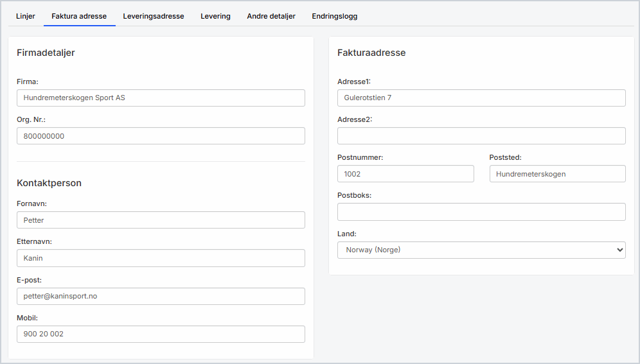The height and width of the screenshot is (364, 640).
Task: Click into the E-post field
Action: (x=161, y=296)
